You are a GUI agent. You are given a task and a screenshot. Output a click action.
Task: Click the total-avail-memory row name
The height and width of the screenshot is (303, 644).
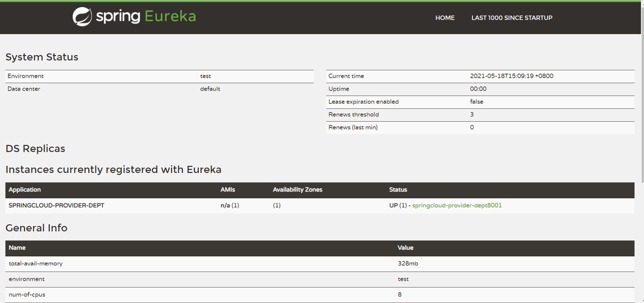(35, 263)
